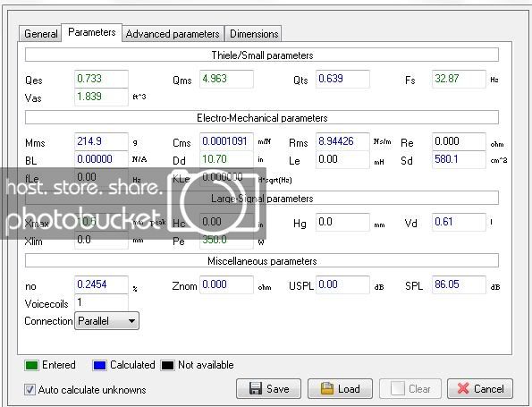Click the Qes value field
The height and width of the screenshot is (407, 532).
coord(101,79)
